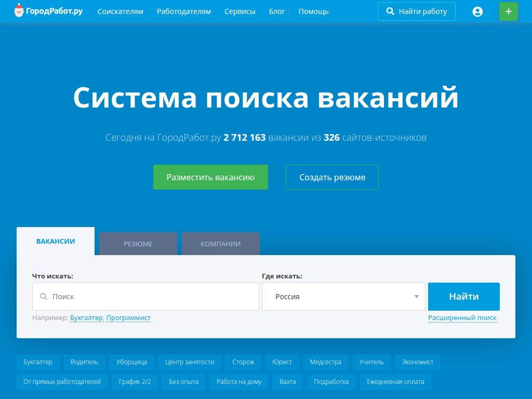
Task: Open the Соискателям menu
Action: pyautogui.click(x=120, y=11)
